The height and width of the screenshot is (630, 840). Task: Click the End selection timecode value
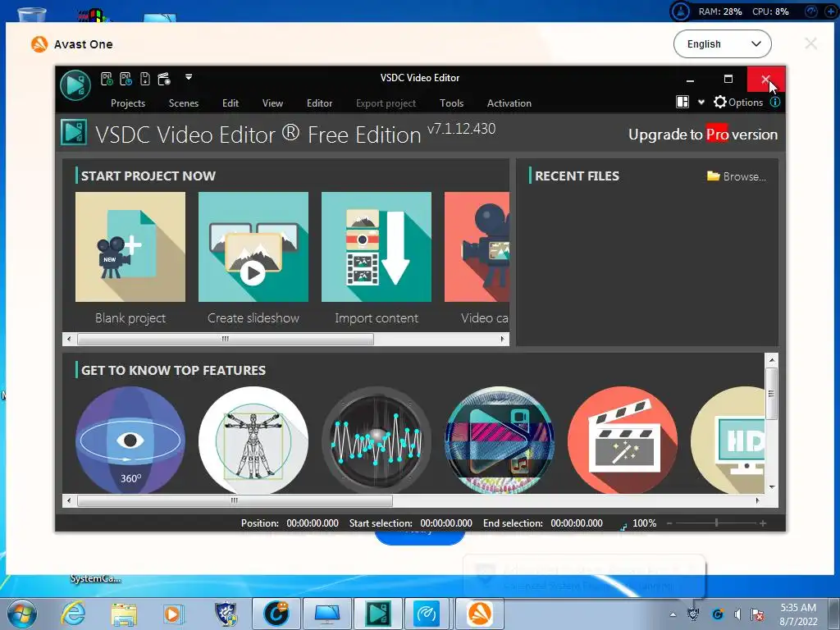[577, 523]
